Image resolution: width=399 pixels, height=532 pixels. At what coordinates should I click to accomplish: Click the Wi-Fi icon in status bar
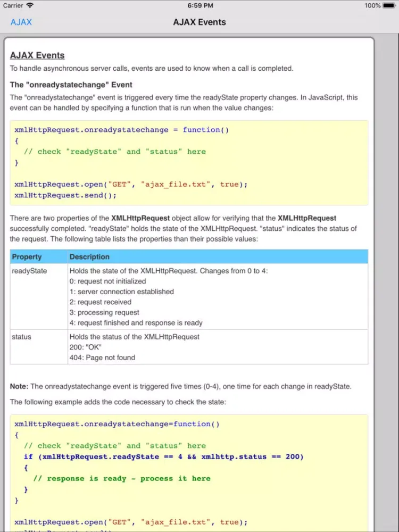[x=30, y=5]
